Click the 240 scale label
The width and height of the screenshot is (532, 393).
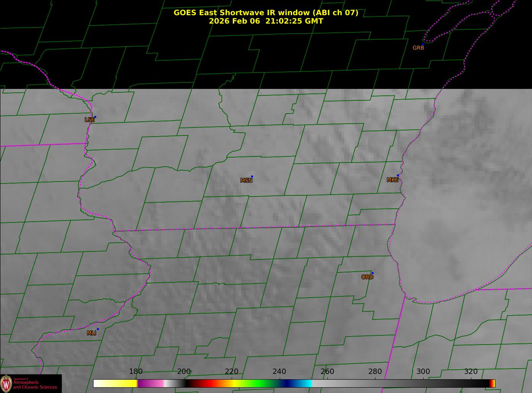(279, 372)
